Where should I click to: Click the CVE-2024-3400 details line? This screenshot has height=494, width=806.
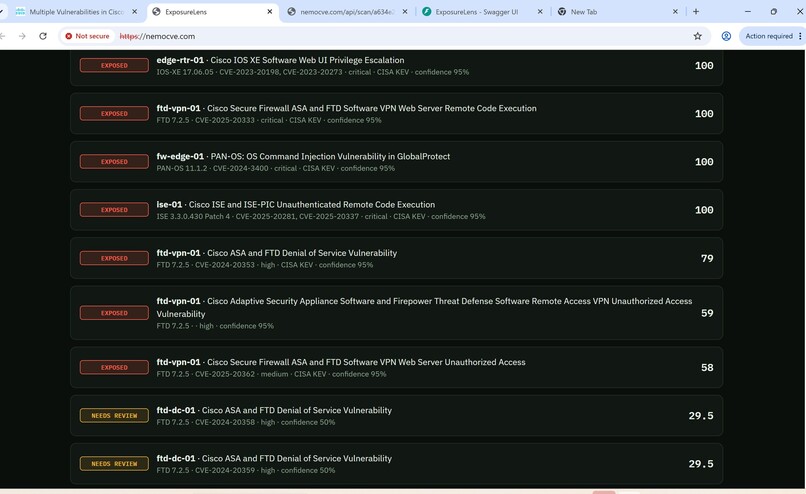pyautogui.click(x=276, y=168)
